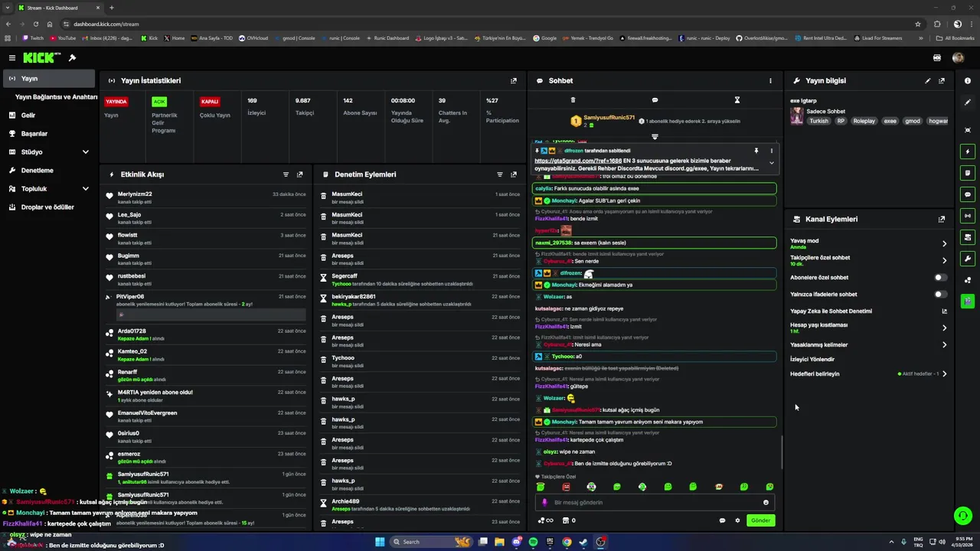The height and width of the screenshot is (551, 980).
Task: Click the chat scrollbar in Sohbet panel
Action: (781, 453)
